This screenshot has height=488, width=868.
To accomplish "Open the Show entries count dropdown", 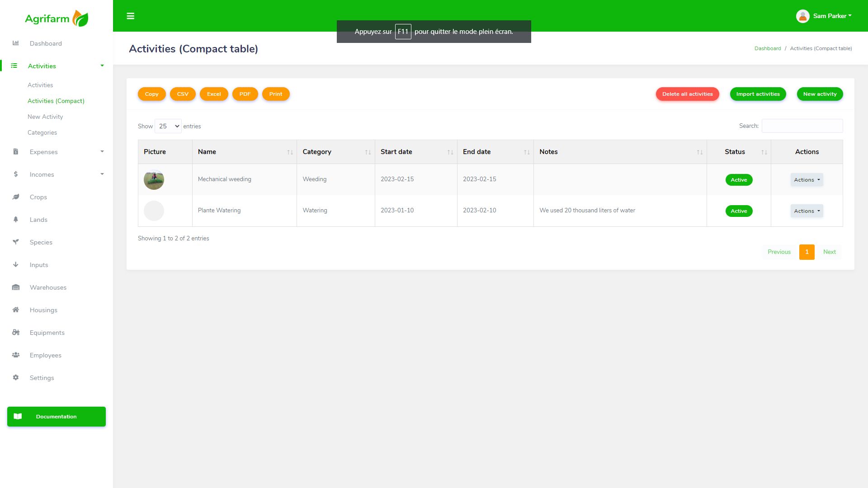I will (168, 126).
